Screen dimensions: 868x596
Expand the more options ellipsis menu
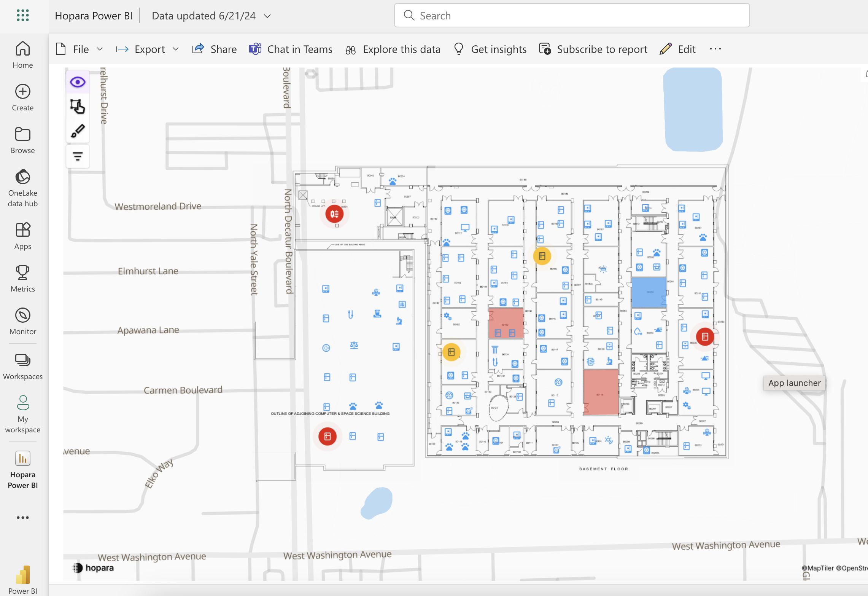click(715, 49)
